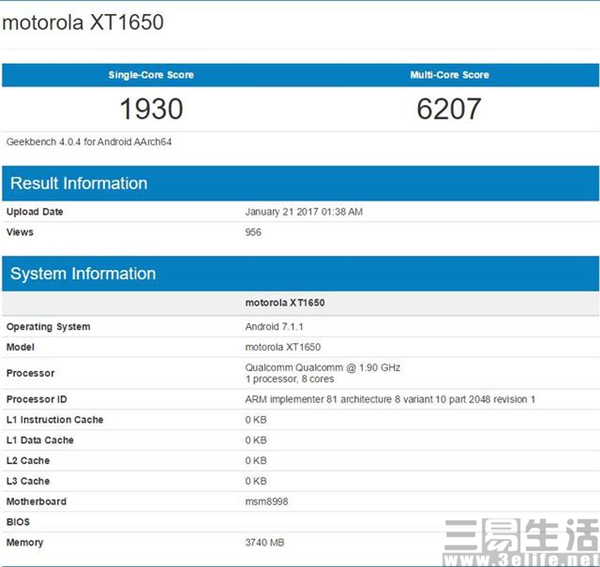Click the L1 Data Cache label
The width and height of the screenshot is (600, 567).
click(x=40, y=440)
